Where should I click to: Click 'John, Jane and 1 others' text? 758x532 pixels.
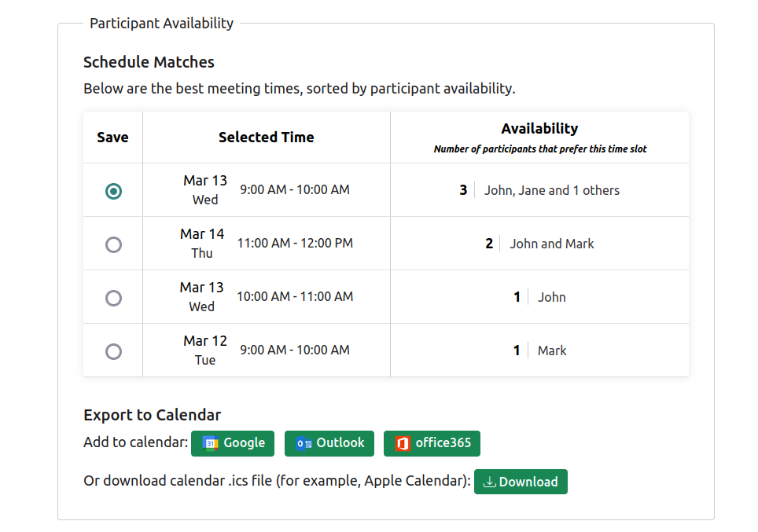(x=551, y=190)
